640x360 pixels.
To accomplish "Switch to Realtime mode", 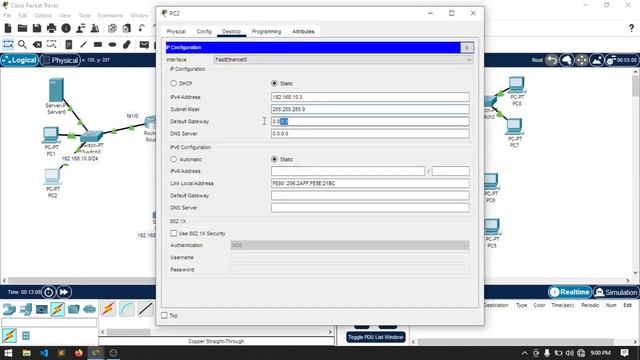I will (570, 292).
